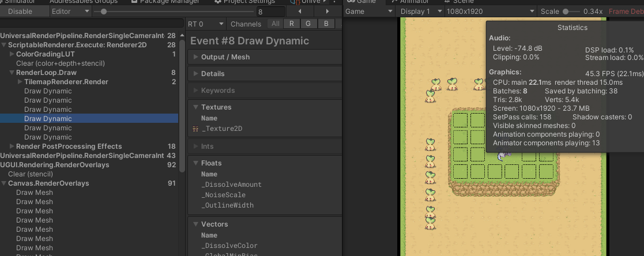Switch to the Package Manager tab
644x256 pixels.
click(165, 2)
